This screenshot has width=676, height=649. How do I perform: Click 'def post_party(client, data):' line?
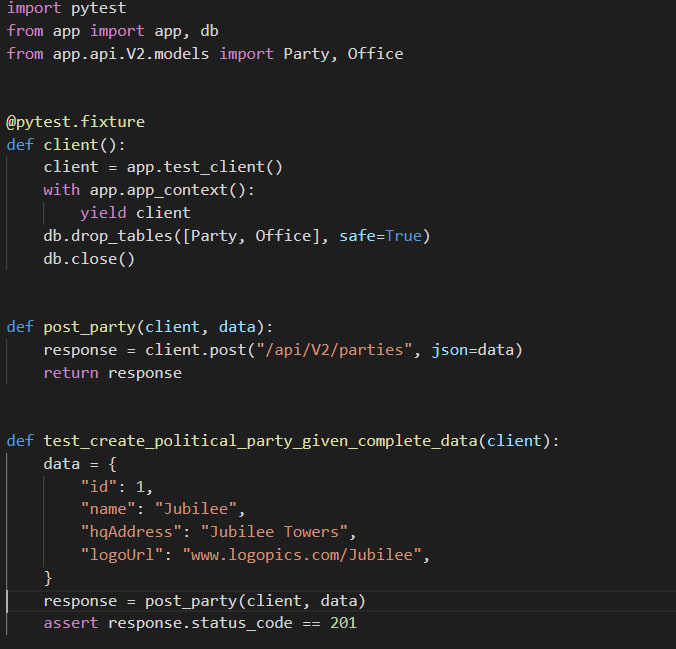click(140, 327)
